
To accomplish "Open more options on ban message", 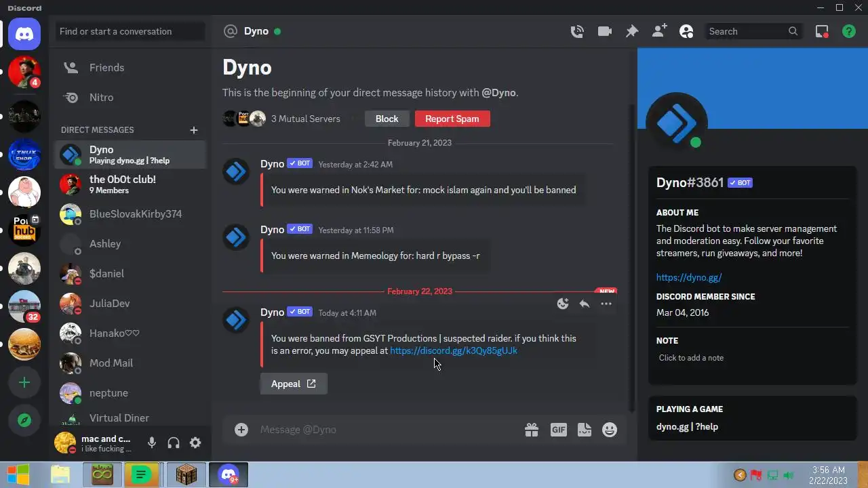I will coord(606,304).
